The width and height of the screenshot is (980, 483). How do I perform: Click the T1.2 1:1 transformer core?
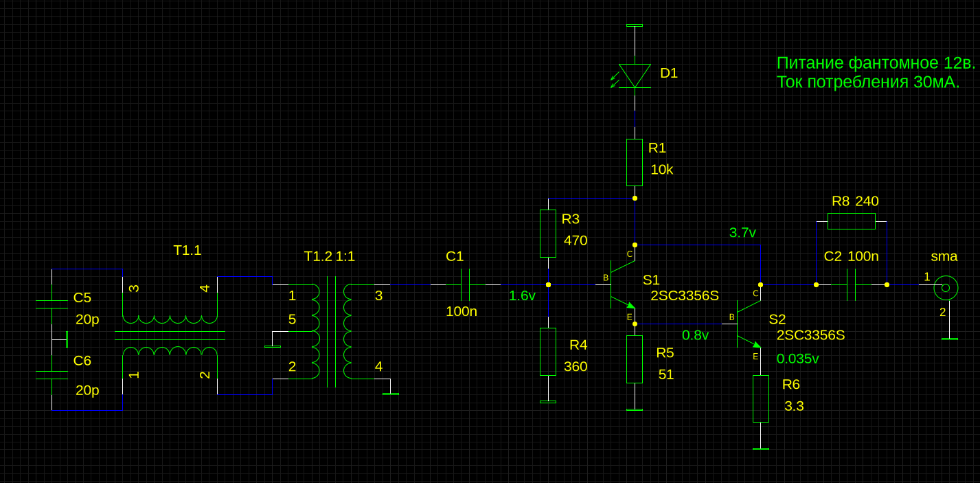click(x=331, y=331)
